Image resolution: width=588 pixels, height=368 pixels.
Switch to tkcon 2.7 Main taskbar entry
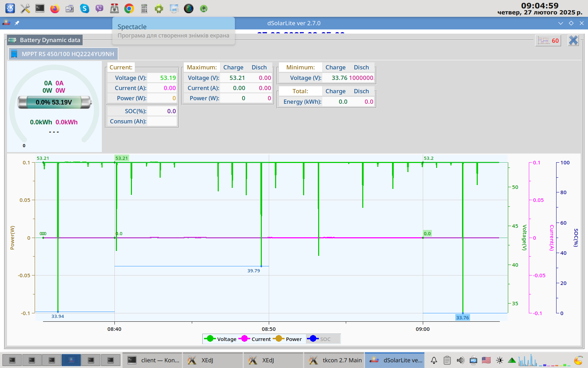click(x=334, y=360)
